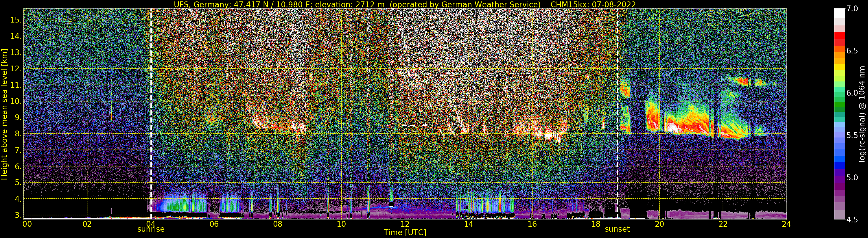Screen dimensions: 868x238
Task: Click the time axis tick "20"
Action: [659, 224]
